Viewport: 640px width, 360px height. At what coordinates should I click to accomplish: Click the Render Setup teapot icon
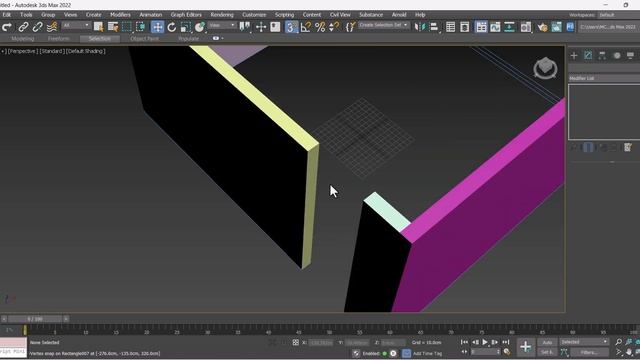coord(542,27)
